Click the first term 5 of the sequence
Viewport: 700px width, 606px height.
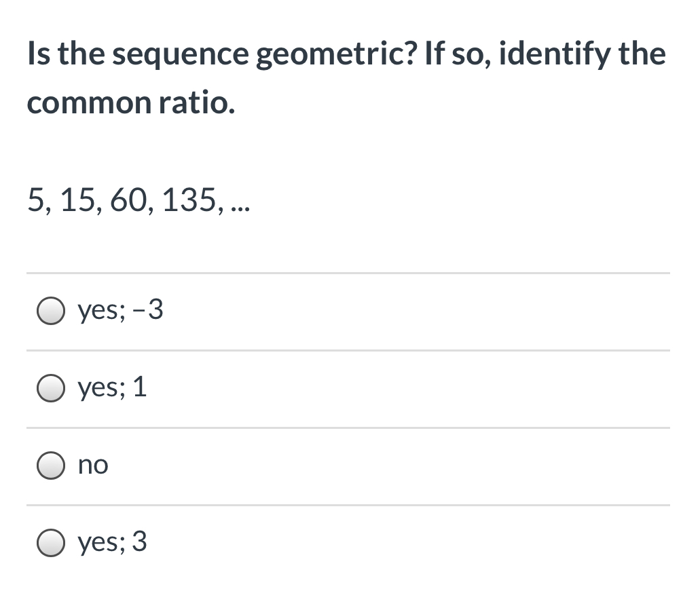pyautogui.click(x=33, y=201)
